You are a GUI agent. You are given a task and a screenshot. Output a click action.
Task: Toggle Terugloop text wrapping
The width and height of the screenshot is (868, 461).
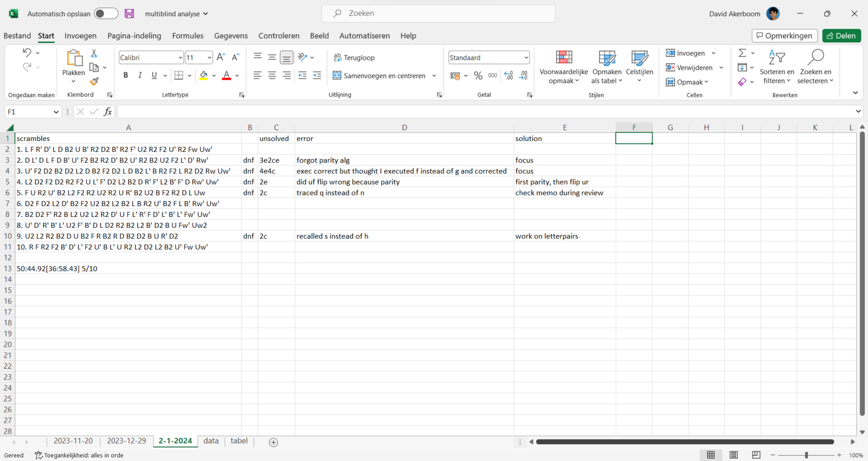(354, 57)
